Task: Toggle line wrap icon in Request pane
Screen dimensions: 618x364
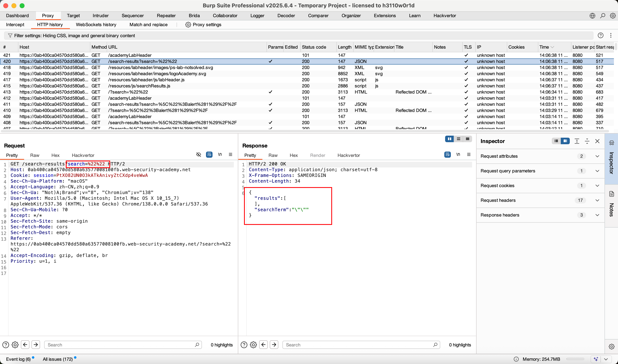Action: tap(209, 155)
